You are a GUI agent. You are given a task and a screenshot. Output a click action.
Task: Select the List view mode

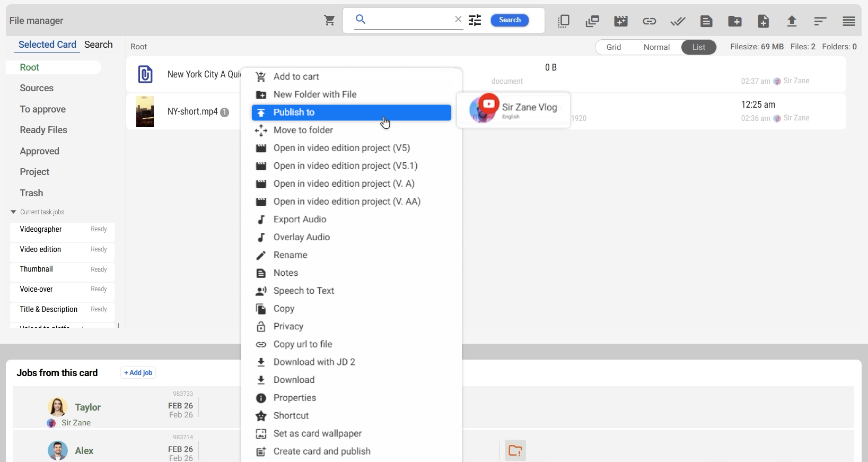click(699, 47)
